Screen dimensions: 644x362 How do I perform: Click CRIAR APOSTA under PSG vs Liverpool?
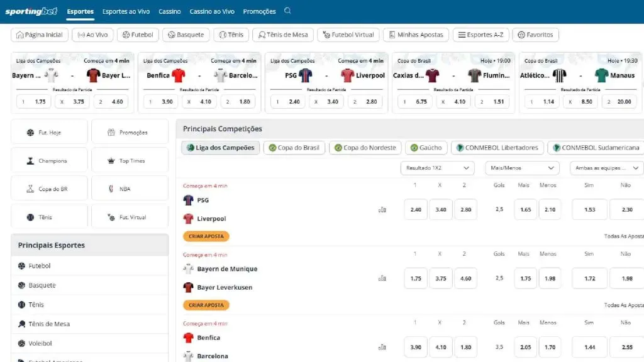(x=206, y=236)
